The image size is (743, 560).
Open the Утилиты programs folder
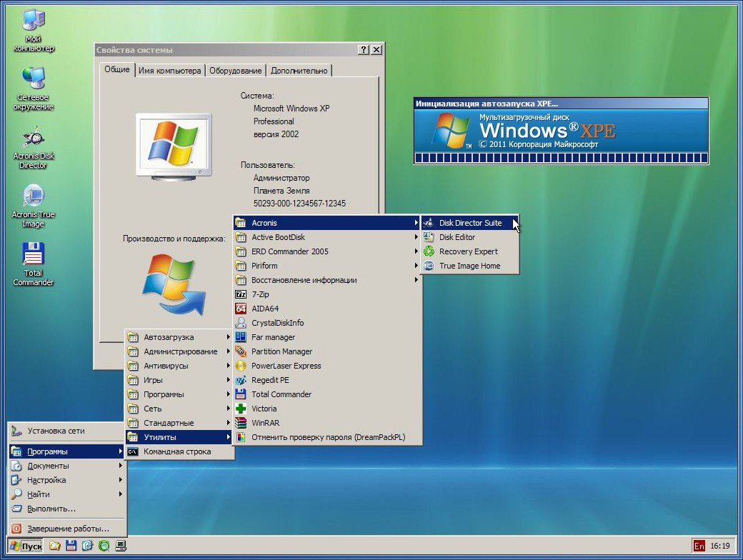[179, 437]
